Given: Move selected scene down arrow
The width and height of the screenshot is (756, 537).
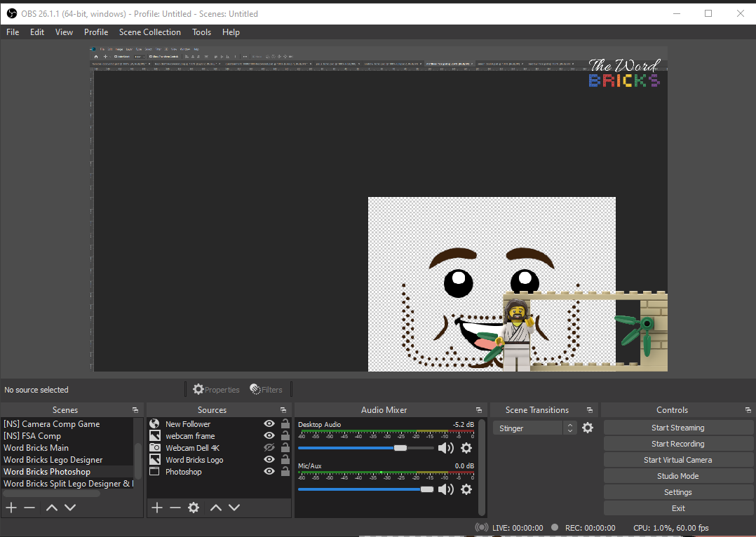Looking at the screenshot, I should coord(70,508).
